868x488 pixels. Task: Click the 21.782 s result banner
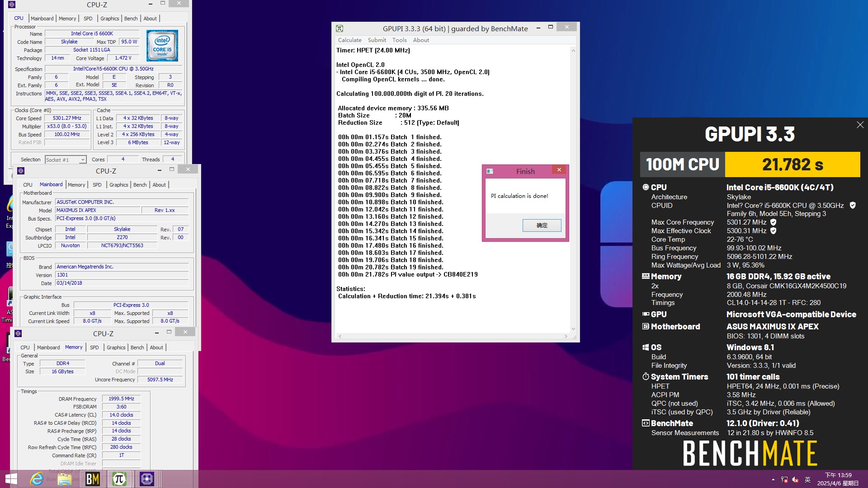click(793, 164)
